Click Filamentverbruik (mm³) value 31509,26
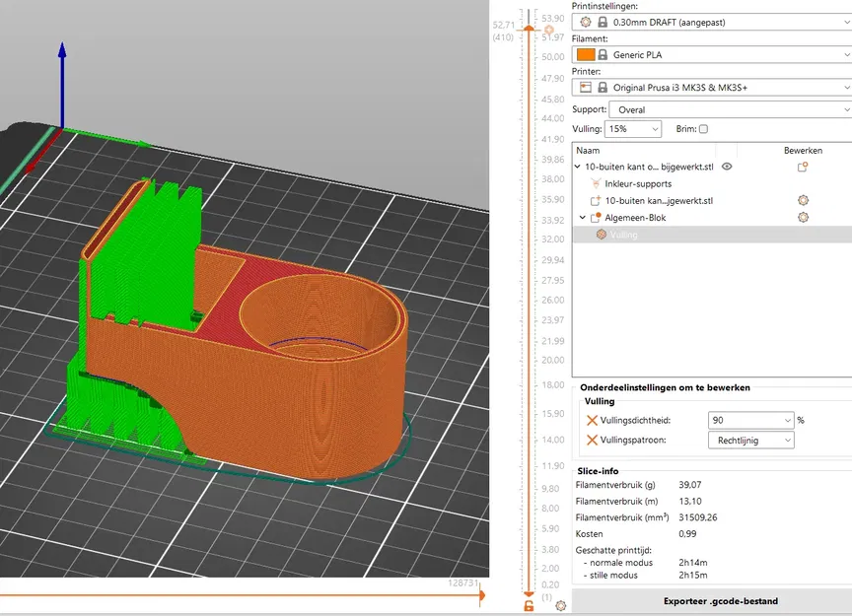Screen dimensions: 852x616 (x=698, y=517)
